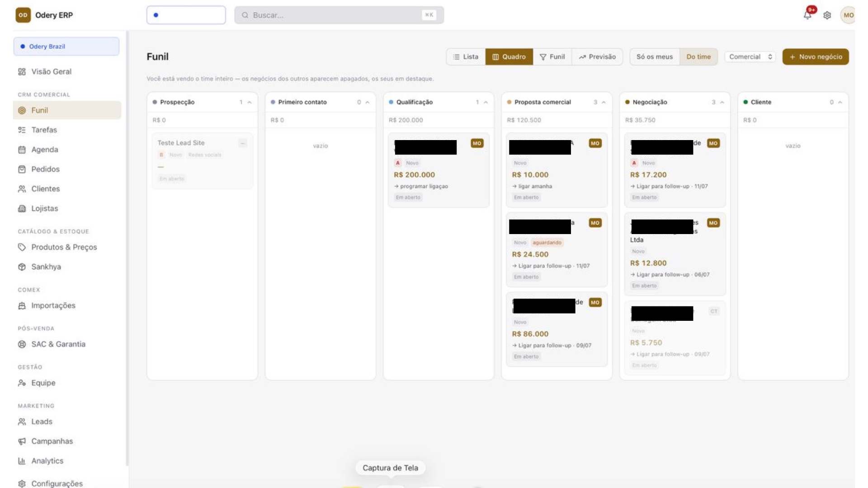Collapse the Cliente column
This screenshot has height=488, width=868.
click(840, 103)
